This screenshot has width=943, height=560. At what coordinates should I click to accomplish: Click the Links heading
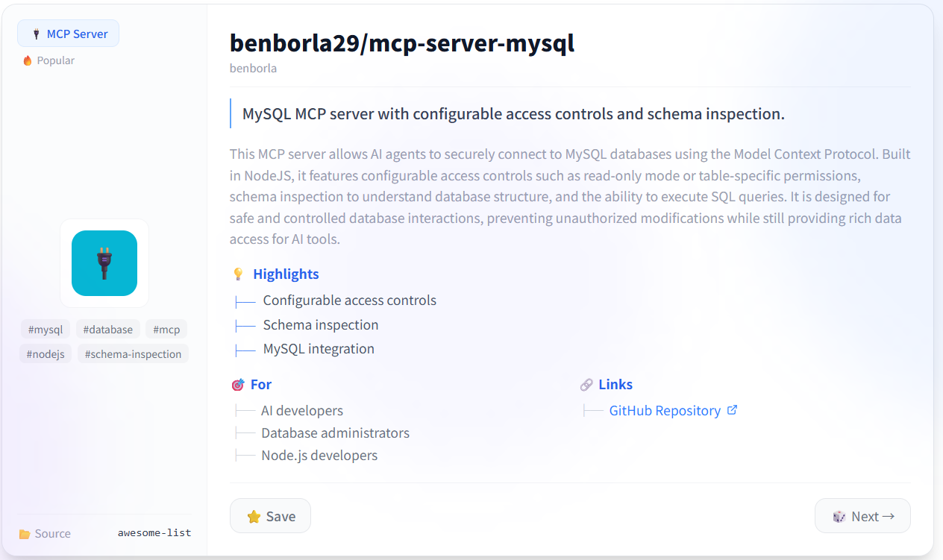pyautogui.click(x=615, y=385)
